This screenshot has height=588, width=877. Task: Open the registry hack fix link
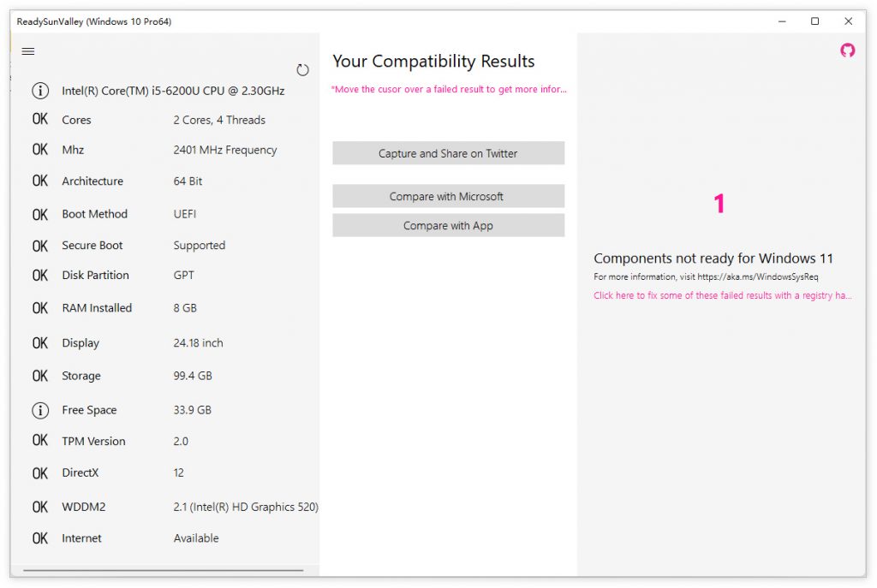tap(722, 295)
